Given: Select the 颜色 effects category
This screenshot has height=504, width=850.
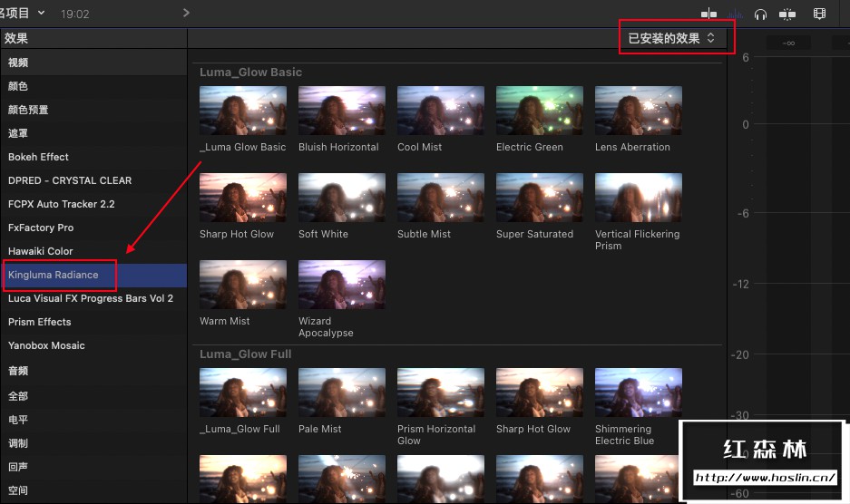Looking at the screenshot, I should pyautogui.click(x=93, y=86).
